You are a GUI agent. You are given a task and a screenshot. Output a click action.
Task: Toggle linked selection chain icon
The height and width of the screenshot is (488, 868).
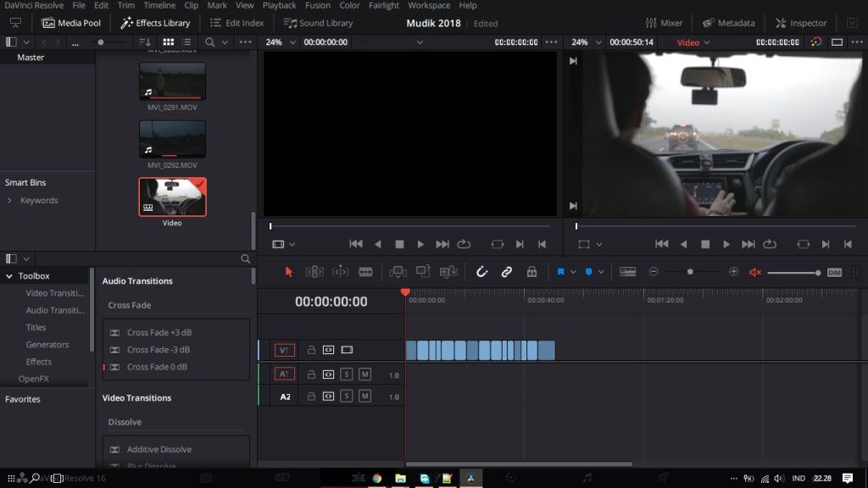pos(507,271)
